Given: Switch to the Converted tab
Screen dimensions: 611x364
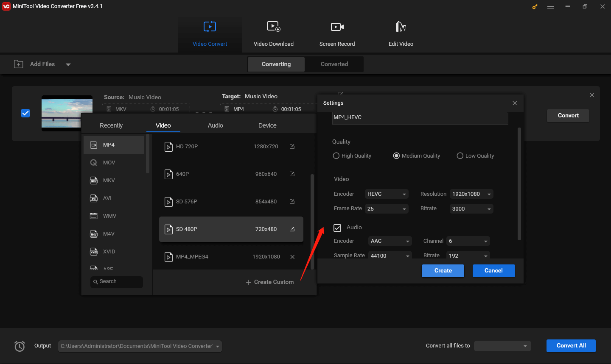Looking at the screenshot, I should (334, 64).
